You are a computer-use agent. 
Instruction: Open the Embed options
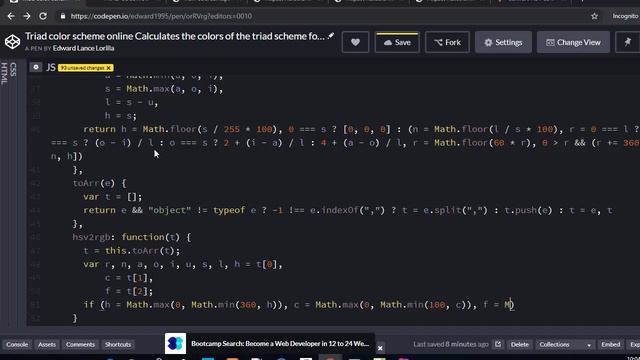[x=611, y=344]
